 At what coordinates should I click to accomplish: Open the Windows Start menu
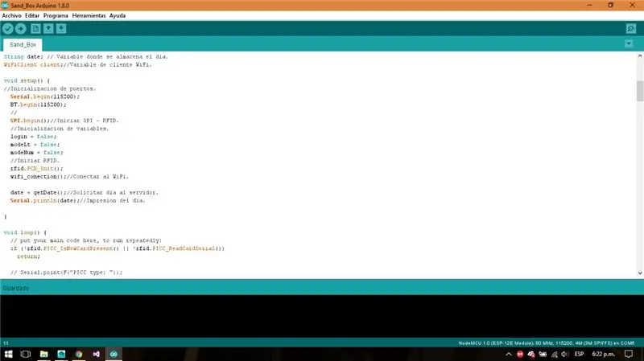pyautogui.click(x=8, y=354)
